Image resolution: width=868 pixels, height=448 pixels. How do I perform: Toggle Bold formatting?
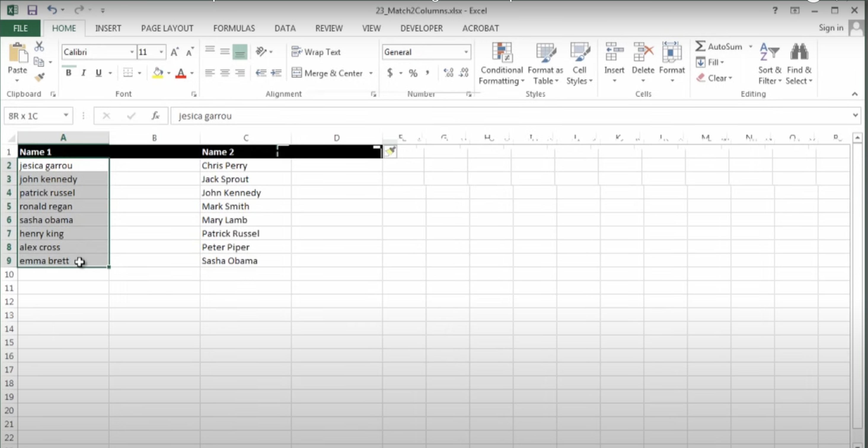pos(68,73)
